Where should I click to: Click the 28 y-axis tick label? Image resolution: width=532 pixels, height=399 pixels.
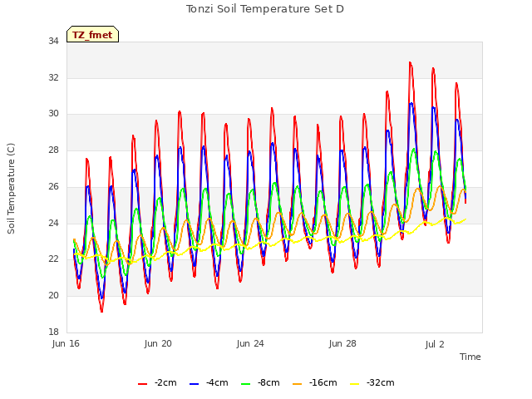(53, 150)
